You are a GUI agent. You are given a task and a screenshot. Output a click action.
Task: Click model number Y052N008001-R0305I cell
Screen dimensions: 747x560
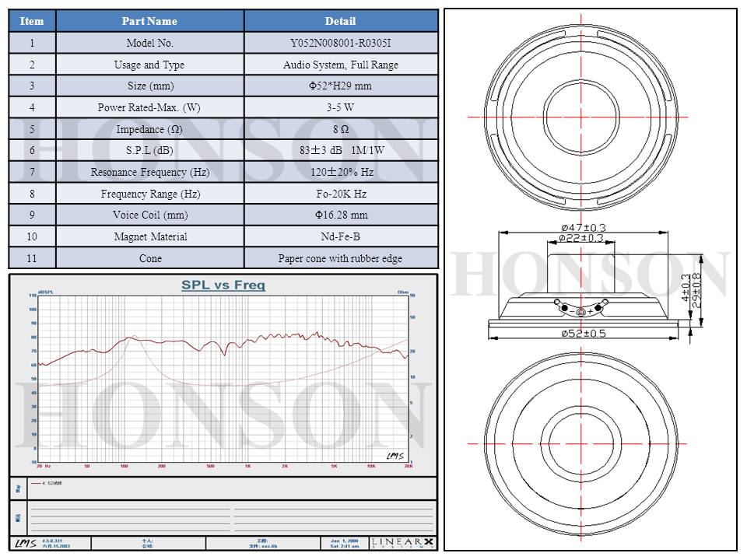[x=340, y=43]
